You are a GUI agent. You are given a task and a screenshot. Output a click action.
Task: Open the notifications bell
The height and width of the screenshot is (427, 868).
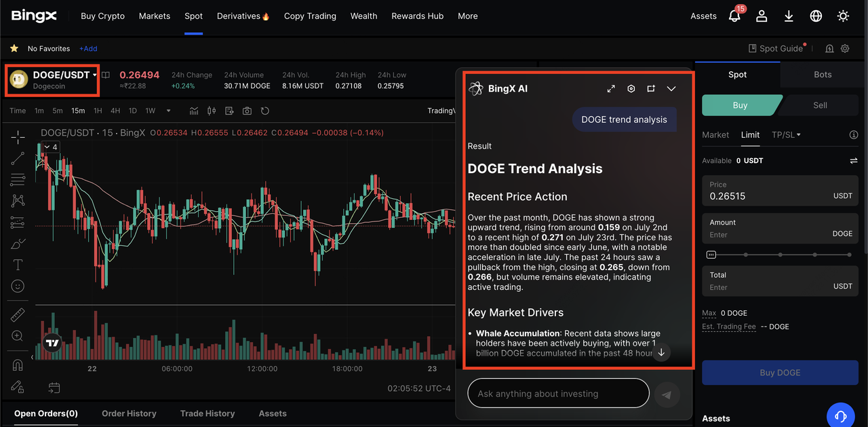coord(734,16)
